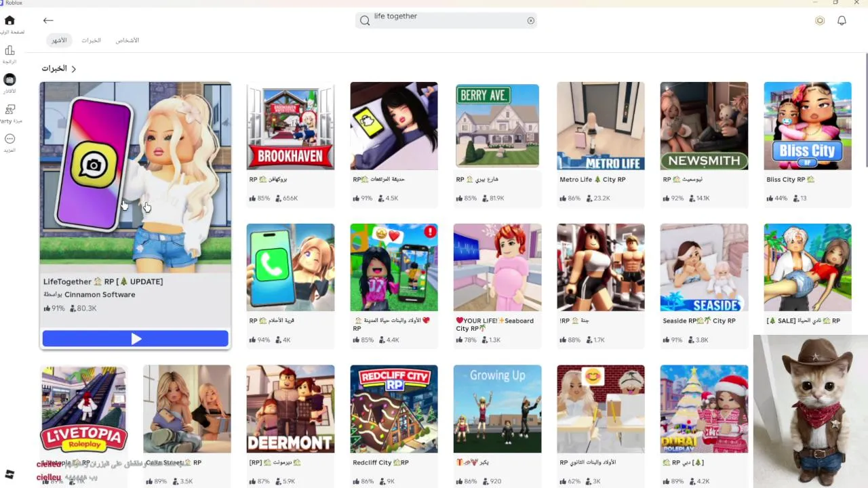Open the Dubai Roleplay thumbnail

[705, 409]
